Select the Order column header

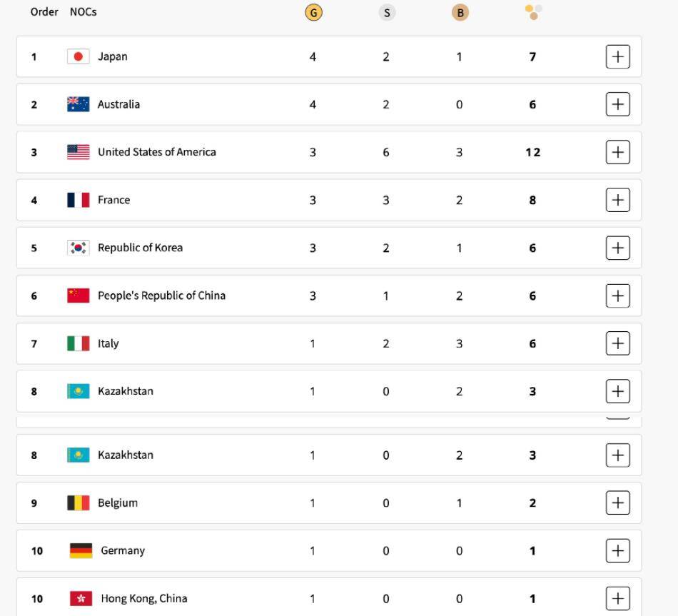click(44, 11)
